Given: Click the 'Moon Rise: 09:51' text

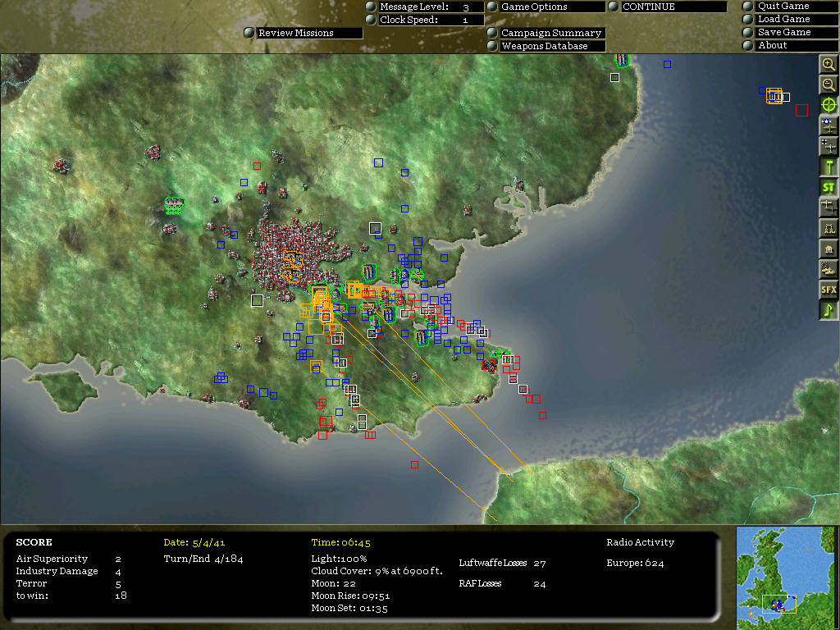Looking at the screenshot, I should [x=350, y=596].
